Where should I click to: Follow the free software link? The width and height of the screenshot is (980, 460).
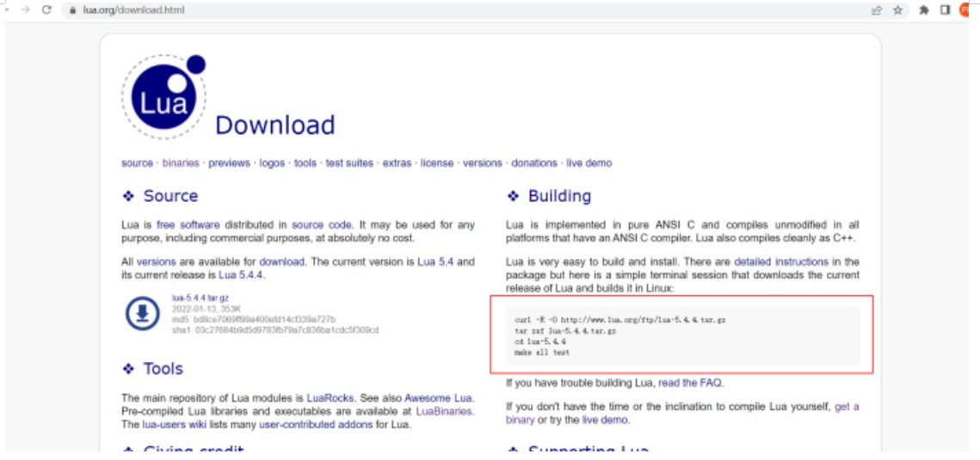point(188,224)
